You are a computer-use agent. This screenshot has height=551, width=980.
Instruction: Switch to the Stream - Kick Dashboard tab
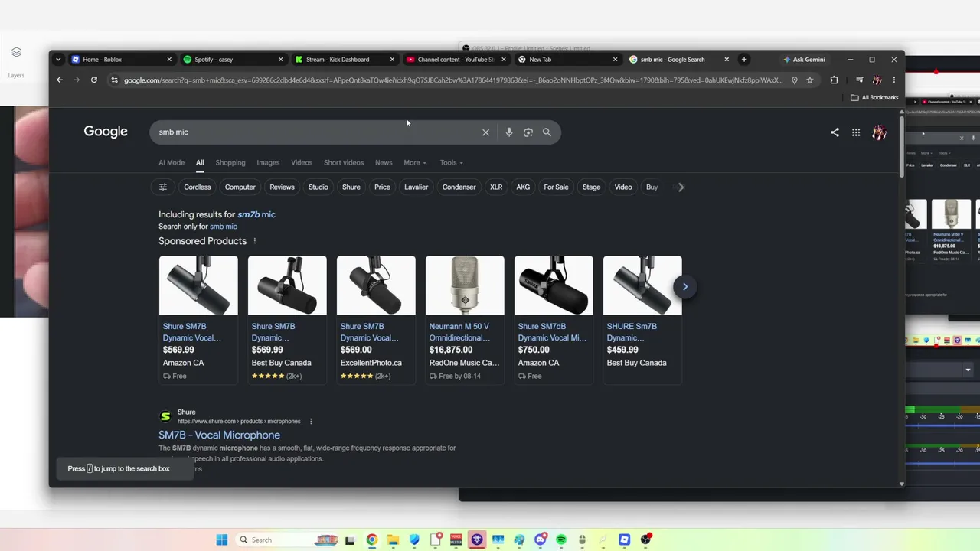[x=345, y=59]
